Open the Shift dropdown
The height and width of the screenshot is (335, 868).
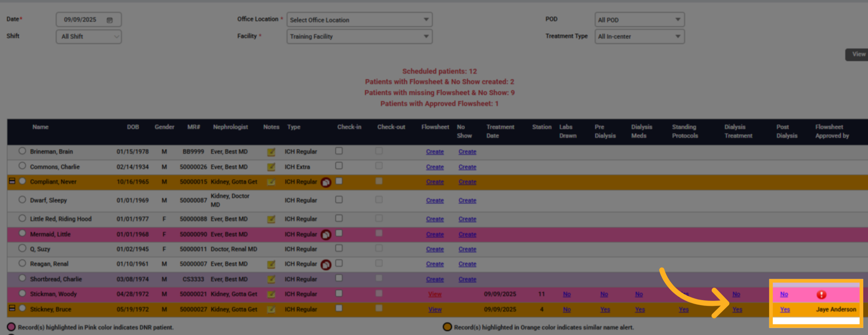pos(89,36)
